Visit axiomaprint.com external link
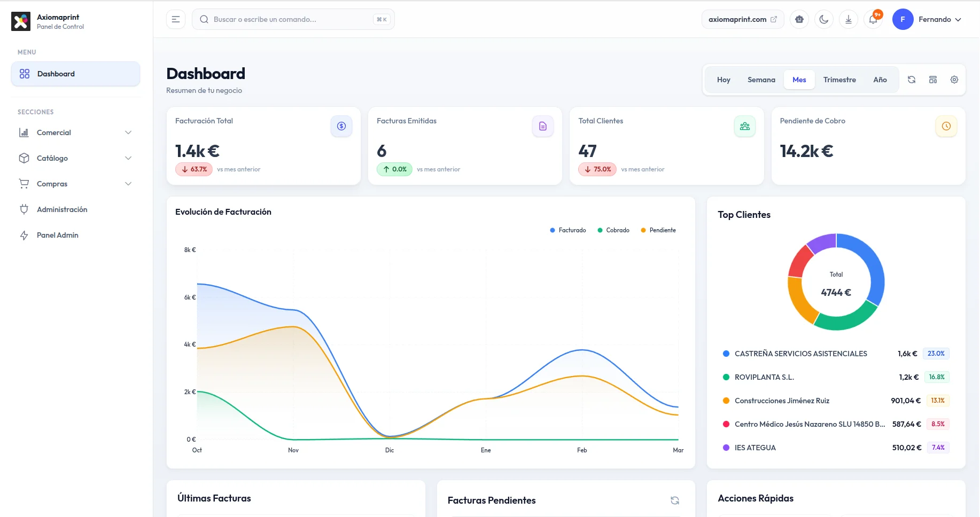This screenshot has height=517, width=980. coord(742,19)
